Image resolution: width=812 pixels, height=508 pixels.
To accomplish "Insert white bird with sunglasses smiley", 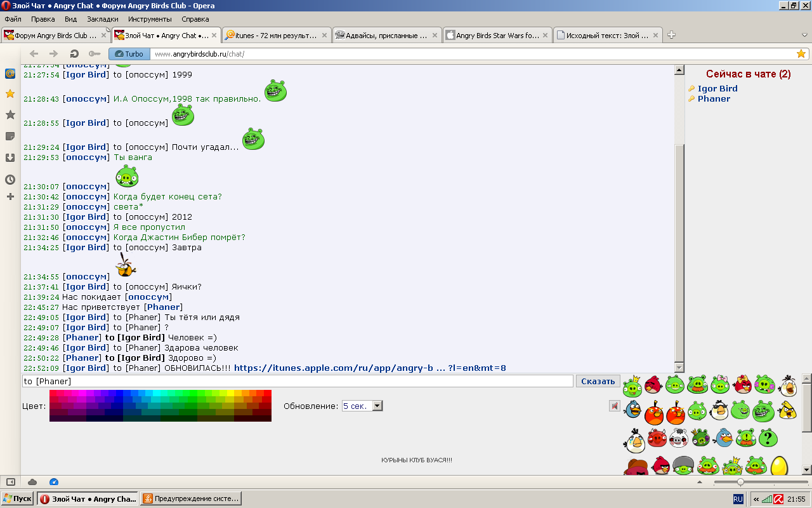I will pyautogui.click(x=719, y=410).
